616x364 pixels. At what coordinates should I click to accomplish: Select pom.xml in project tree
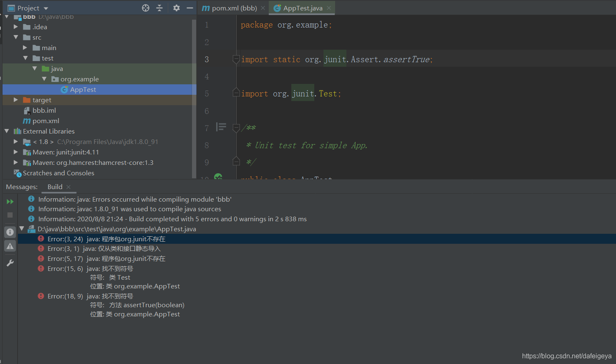(x=46, y=121)
